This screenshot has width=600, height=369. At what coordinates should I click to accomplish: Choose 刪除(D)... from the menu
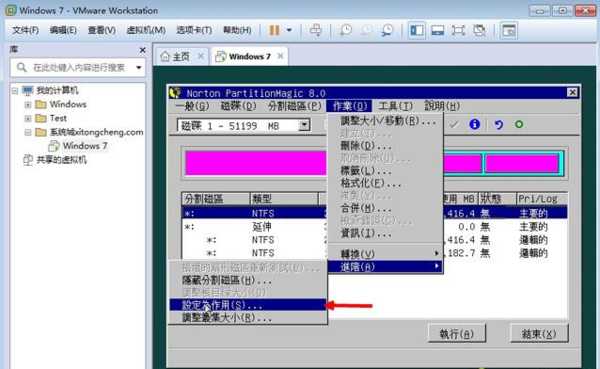pos(386,146)
